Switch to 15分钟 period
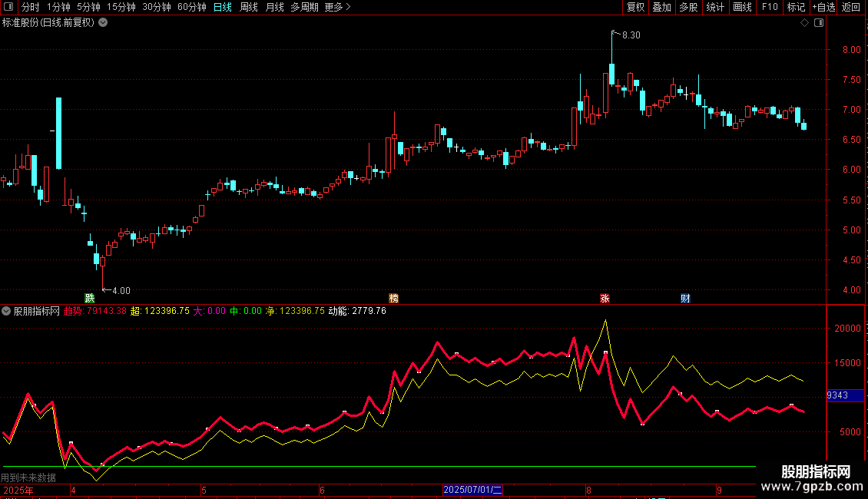The width and height of the screenshot is (868, 499). coord(121,7)
